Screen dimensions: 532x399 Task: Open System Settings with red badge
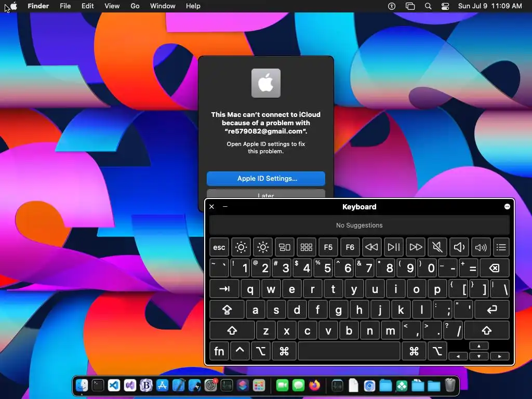click(x=211, y=385)
